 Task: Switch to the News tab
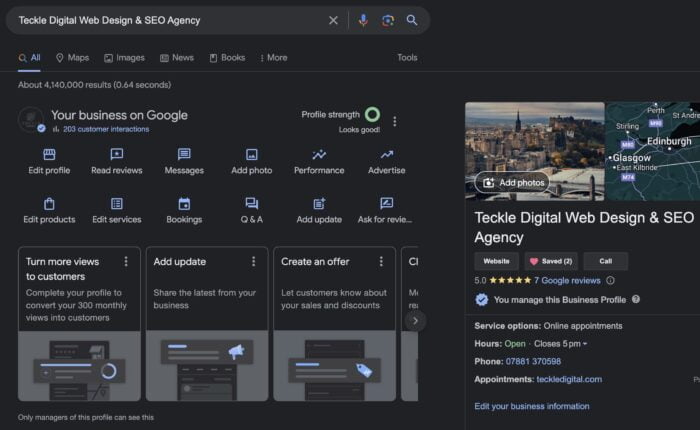click(x=177, y=58)
